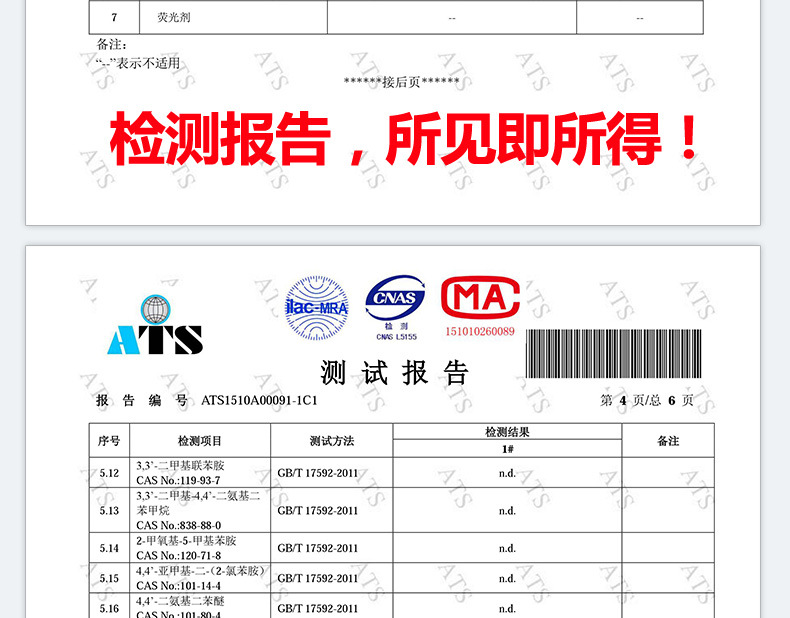Click the 测试方法 column header
Screen dimensions: 790x618
tap(332, 441)
